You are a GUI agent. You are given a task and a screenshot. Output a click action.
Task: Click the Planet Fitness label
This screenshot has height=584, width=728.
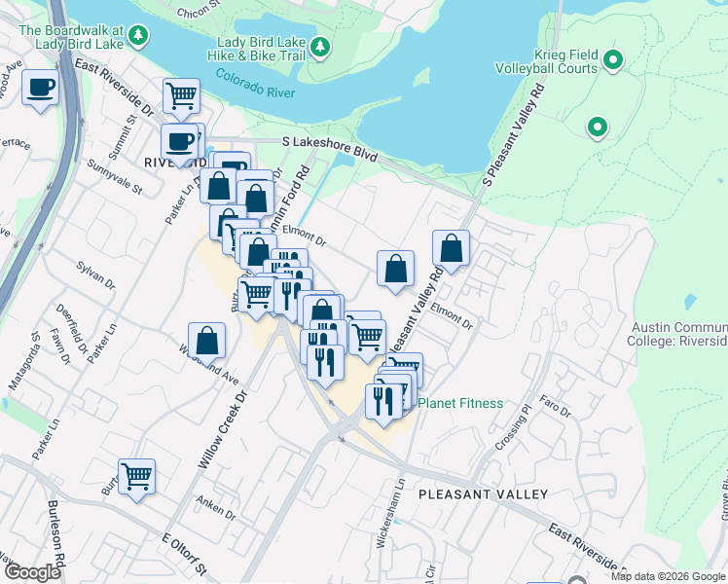(x=460, y=403)
